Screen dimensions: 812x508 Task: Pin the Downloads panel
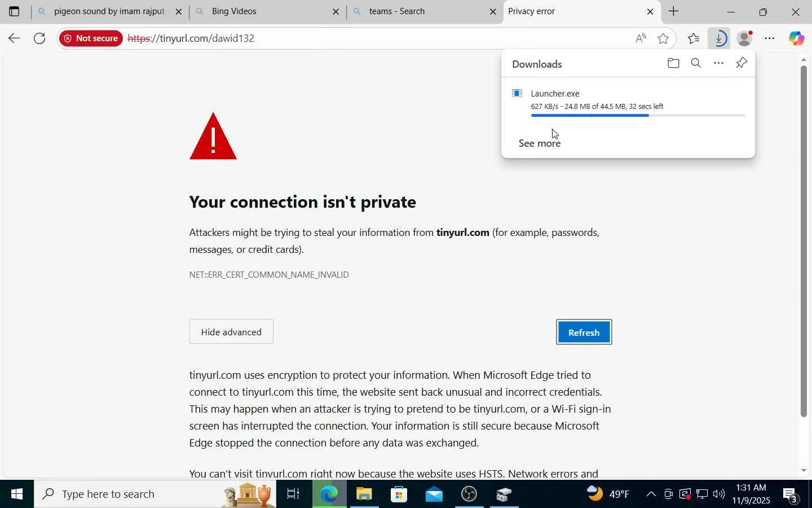click(x=742, y=63)
